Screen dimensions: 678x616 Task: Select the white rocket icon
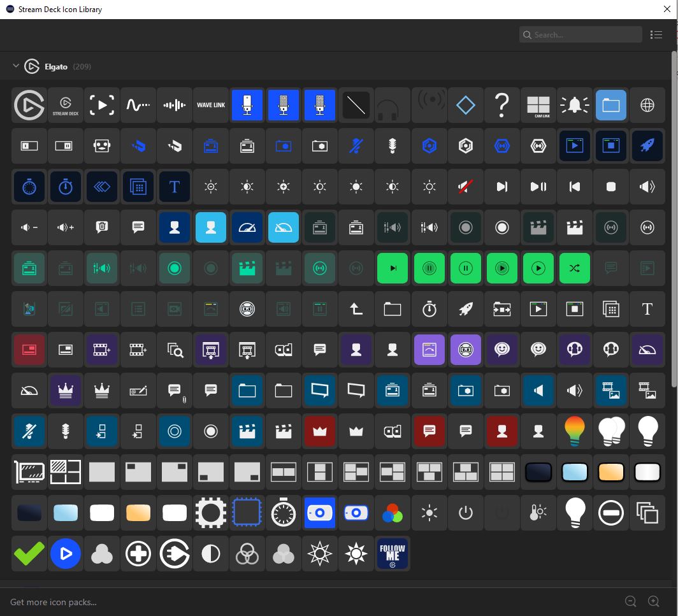pyautogui.click(x=465, y=309)
